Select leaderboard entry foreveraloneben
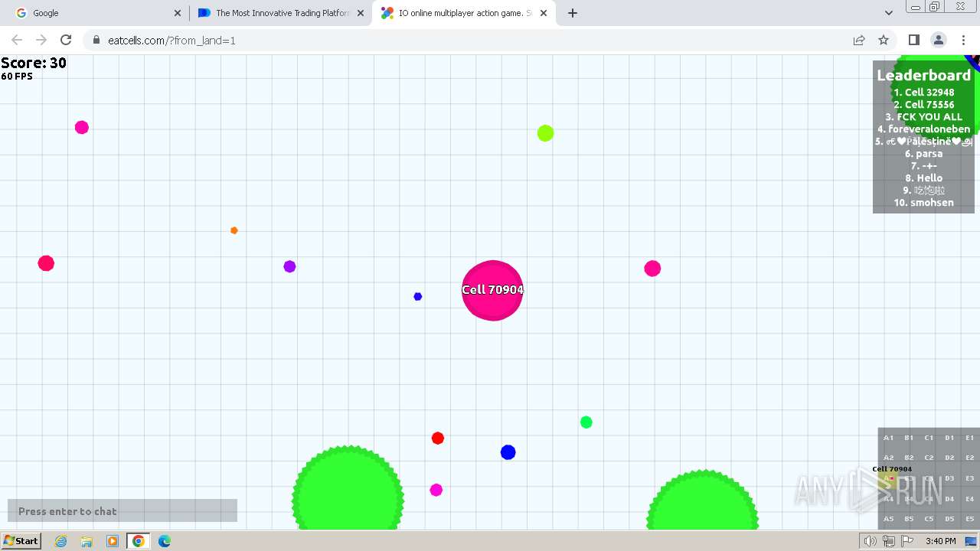This screenshot has width=980, height=551. pyautogui.click(x=923, y=129)
